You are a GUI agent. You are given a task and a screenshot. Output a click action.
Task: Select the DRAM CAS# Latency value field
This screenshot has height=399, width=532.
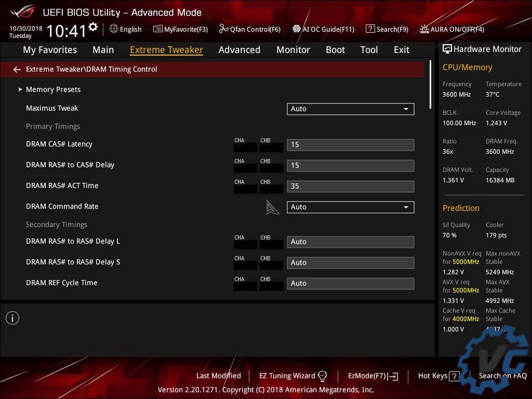pos(350,144)
